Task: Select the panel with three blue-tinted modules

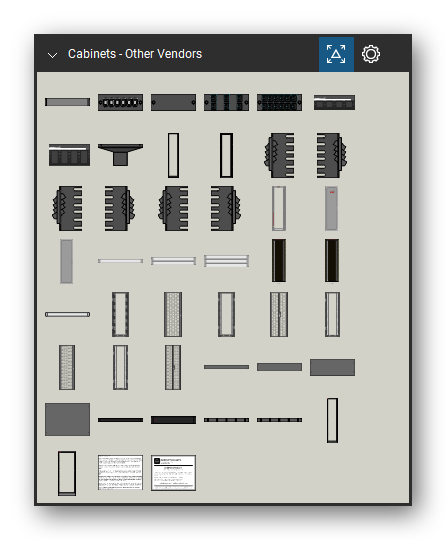Action: 226,102
